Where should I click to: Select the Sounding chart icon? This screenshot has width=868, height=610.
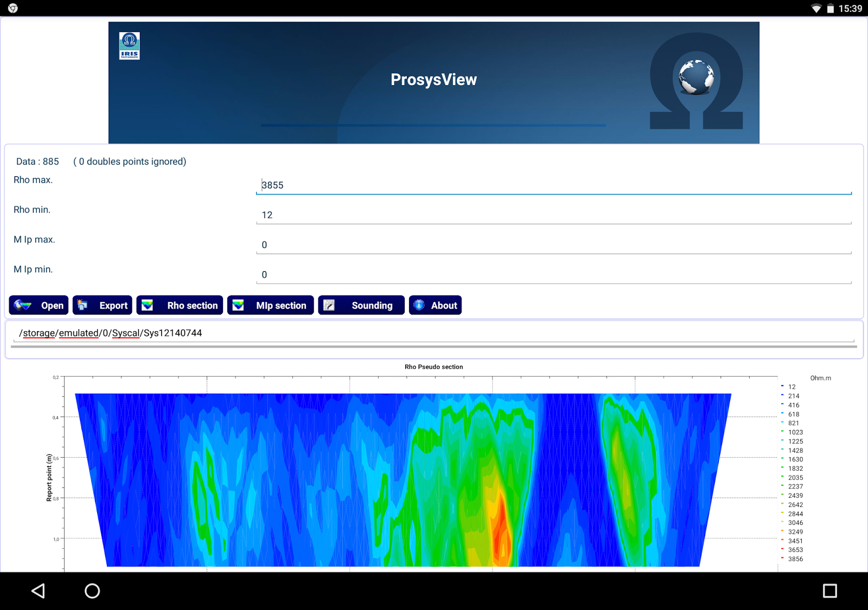[x=330, y=305]
